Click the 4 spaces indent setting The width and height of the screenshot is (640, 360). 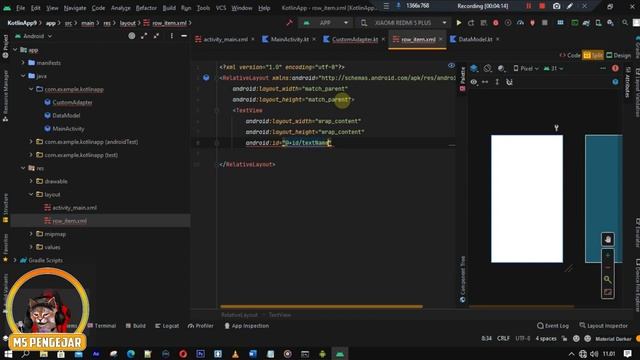546,339
